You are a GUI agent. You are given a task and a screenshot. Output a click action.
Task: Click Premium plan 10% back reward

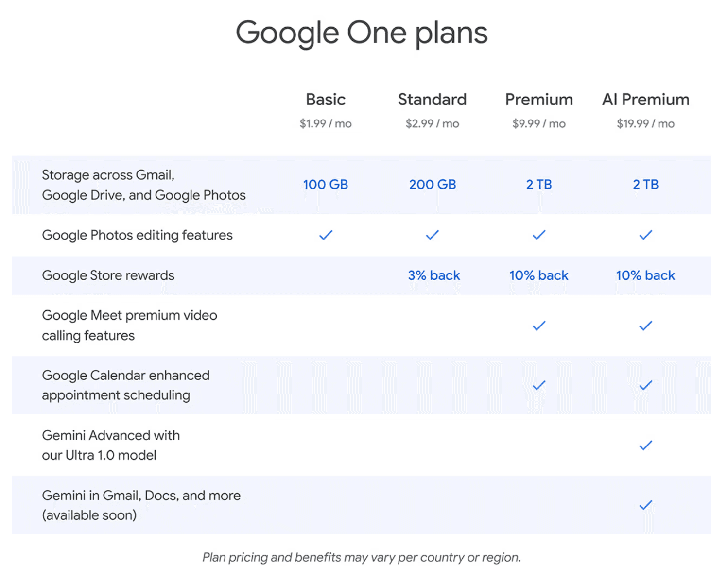point(538,275)
